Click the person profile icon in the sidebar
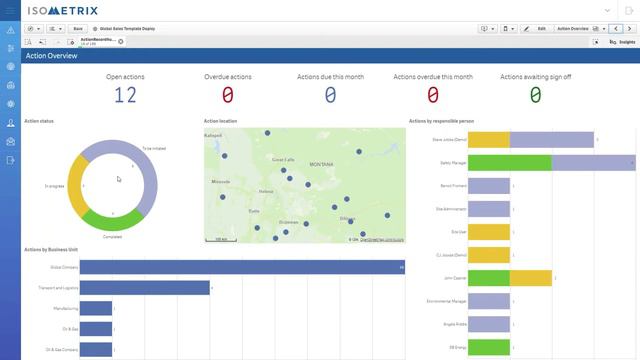Image resolution: width=640 pixels, height=360 pixels. (11, 123)
